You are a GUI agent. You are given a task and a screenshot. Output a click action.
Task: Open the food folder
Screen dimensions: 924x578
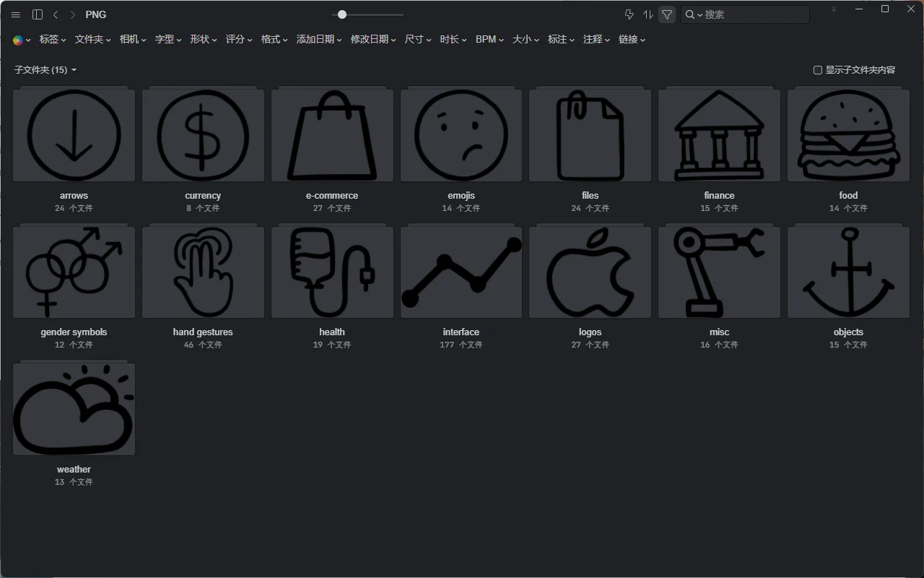click(848, 134)
